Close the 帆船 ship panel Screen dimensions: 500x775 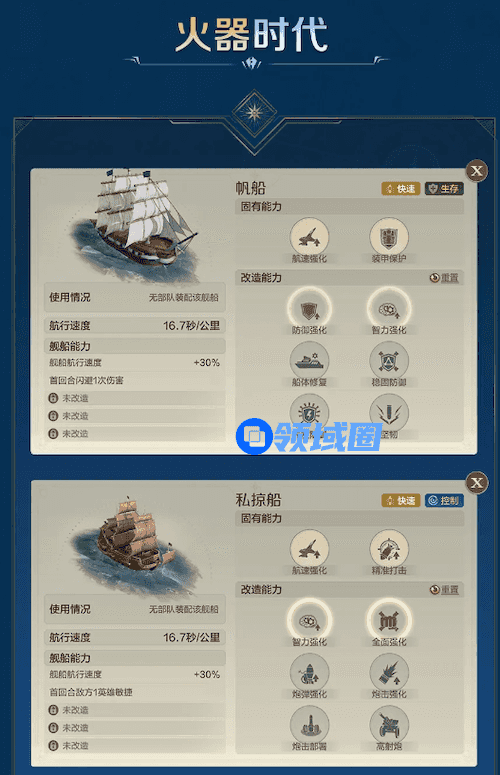(477, 171)
